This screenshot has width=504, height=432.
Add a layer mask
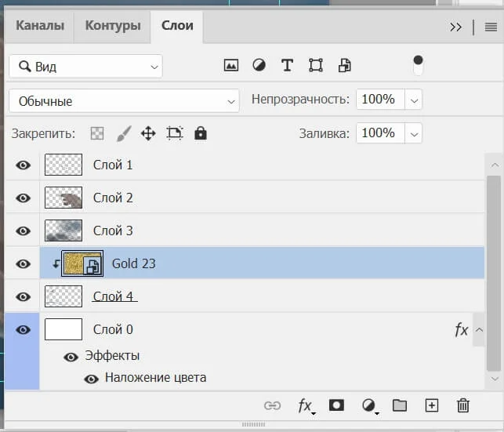tap(336, 405)
